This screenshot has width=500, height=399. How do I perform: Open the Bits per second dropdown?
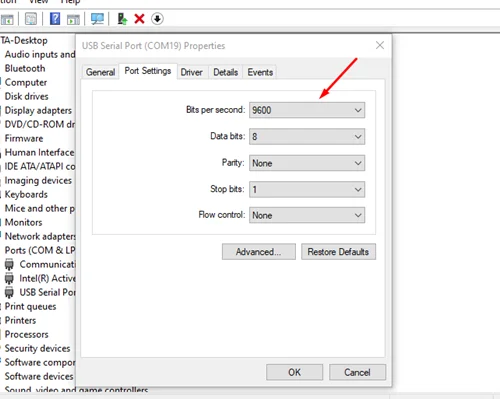307,110
